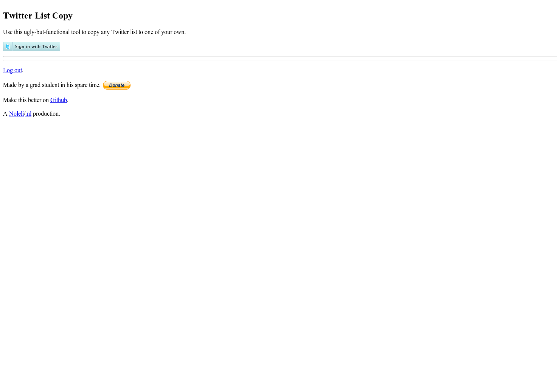Select the Sign in with Twitter button
This screenshot has width=560, height=392.
pyautogui.click(x=31, y=46)
